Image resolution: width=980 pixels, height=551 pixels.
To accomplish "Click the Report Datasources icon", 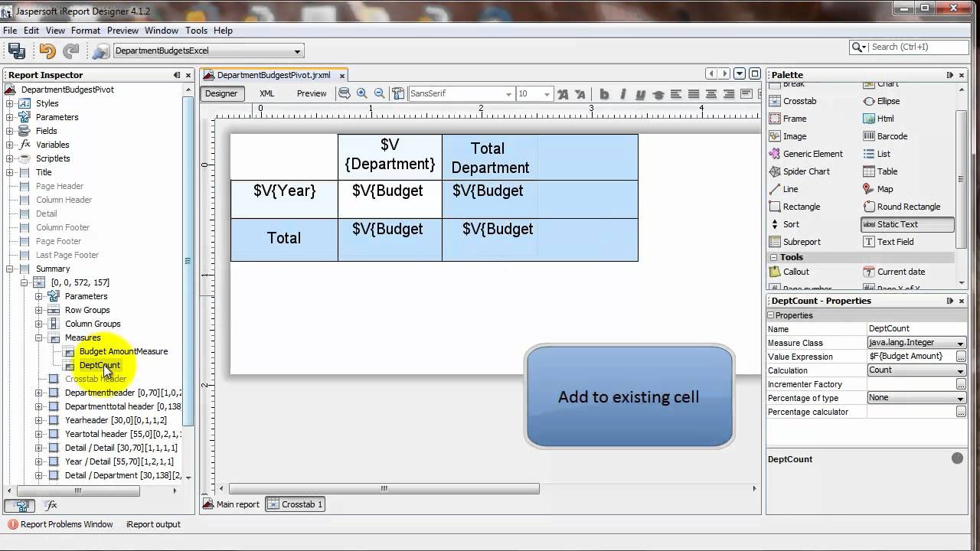I will coord(100,51).
